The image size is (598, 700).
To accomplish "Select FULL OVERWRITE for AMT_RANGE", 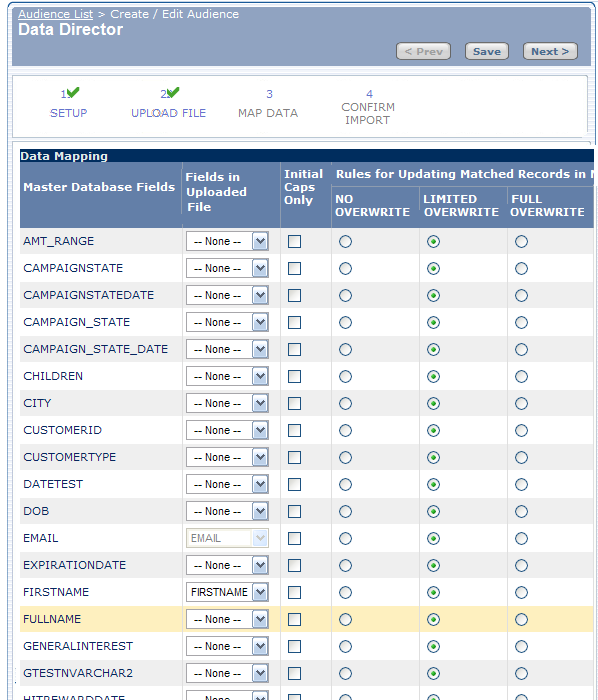I will pos(521,242).
